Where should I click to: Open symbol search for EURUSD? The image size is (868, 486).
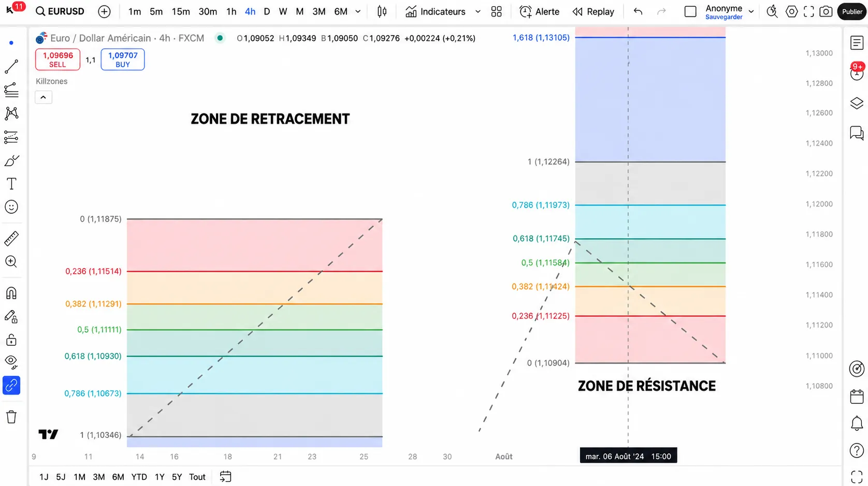click(x=60, y=11)
